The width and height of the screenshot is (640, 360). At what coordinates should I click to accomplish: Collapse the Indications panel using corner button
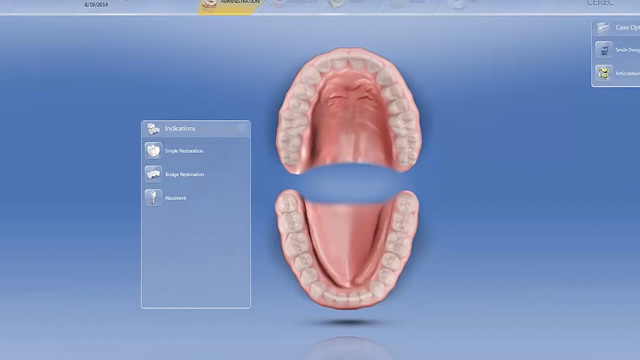(x=241, y=129)
